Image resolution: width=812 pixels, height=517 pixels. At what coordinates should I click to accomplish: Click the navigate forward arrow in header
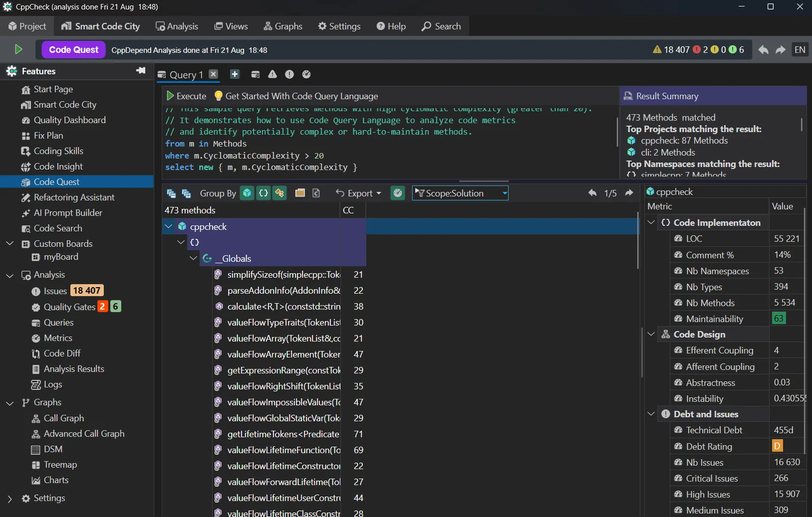pos(781,50)
